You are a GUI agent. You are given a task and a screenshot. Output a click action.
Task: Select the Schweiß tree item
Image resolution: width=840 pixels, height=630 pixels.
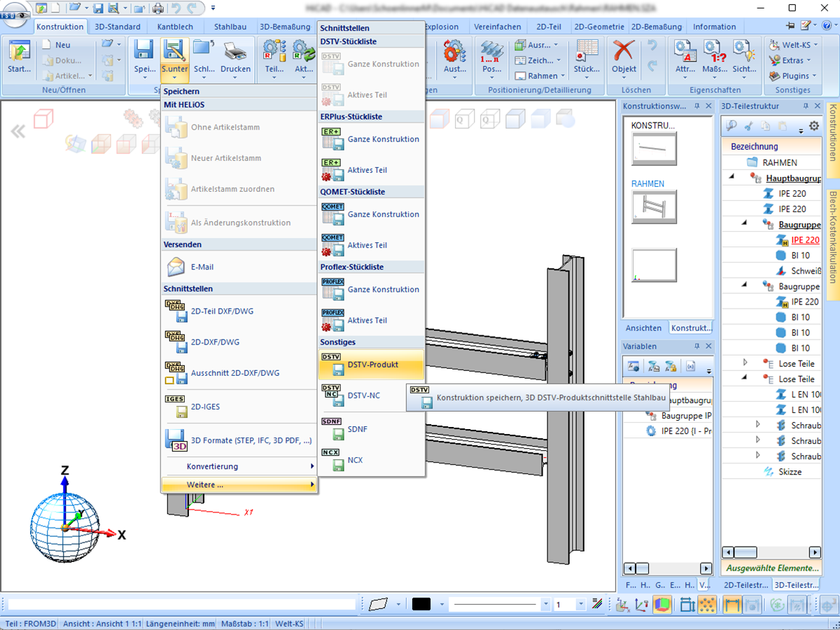click(805, 271)
